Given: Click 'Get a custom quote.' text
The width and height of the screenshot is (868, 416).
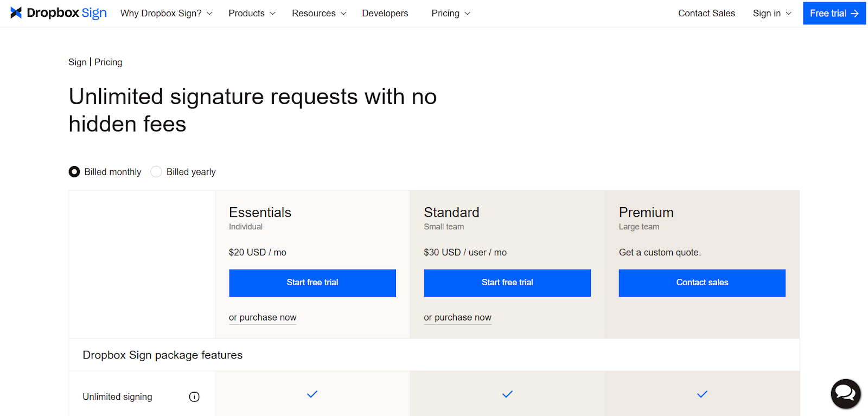Looking at the screenshot, I should [660, 253].
